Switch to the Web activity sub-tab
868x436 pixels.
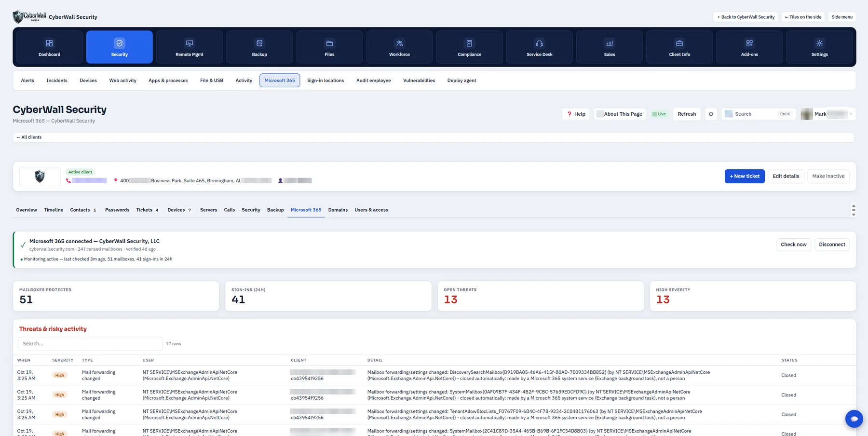click(x=122, y=81)
